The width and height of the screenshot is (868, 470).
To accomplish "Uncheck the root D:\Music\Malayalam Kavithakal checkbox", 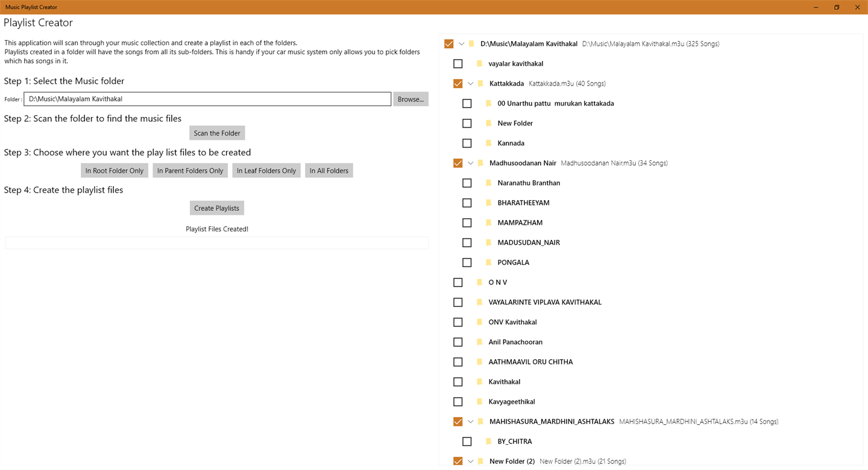I will pyautogui.click(x=448, y=43).
